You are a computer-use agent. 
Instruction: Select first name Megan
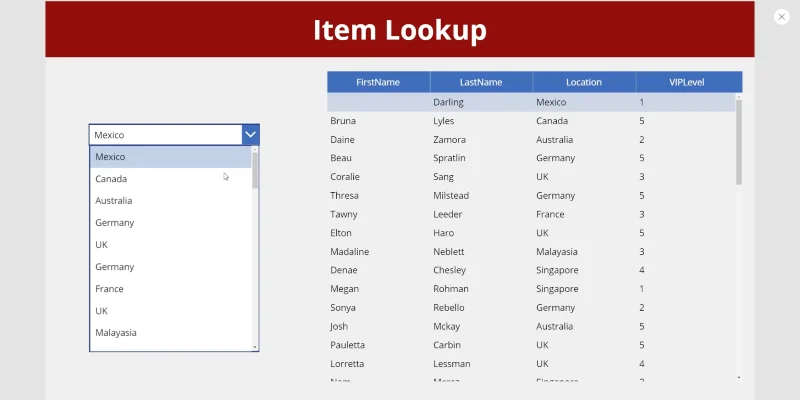click(x=344, y=289)
